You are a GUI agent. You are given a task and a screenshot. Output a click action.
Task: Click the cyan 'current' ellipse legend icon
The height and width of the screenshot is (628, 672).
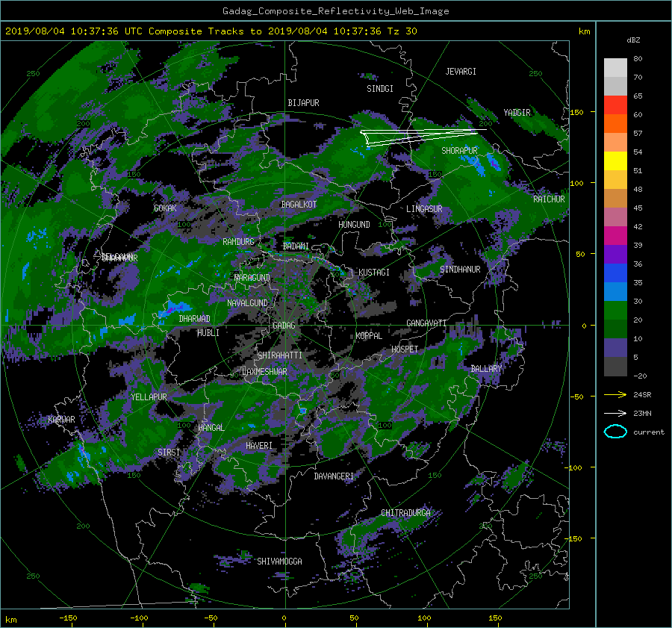615,432
